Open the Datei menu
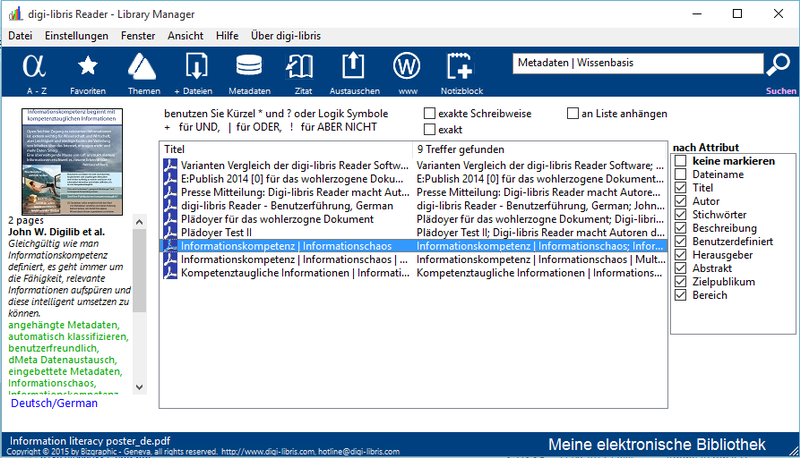 point(20,36)
